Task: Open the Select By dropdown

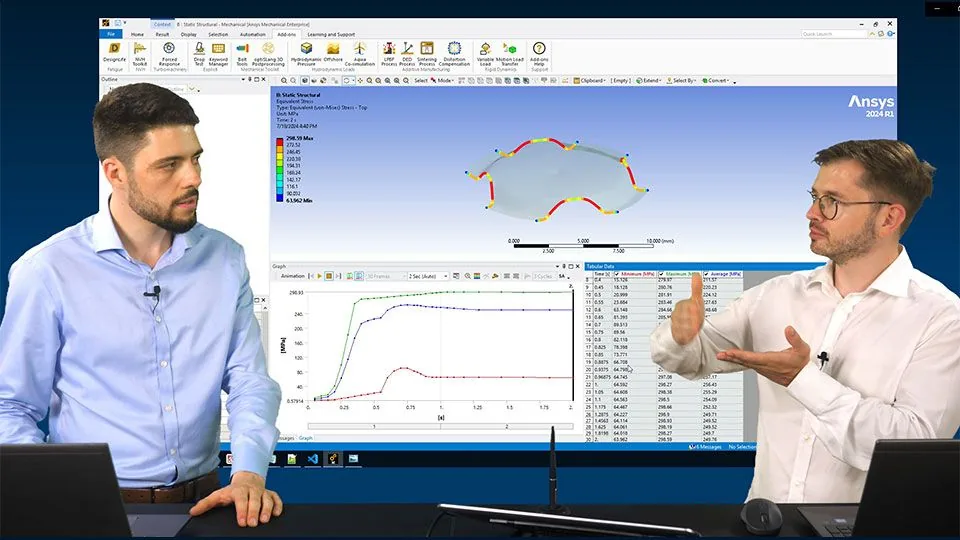Action: [x=681, y=80]
